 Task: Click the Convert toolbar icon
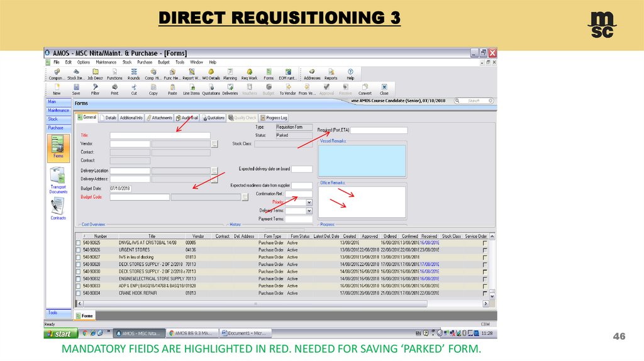[365, 89]
